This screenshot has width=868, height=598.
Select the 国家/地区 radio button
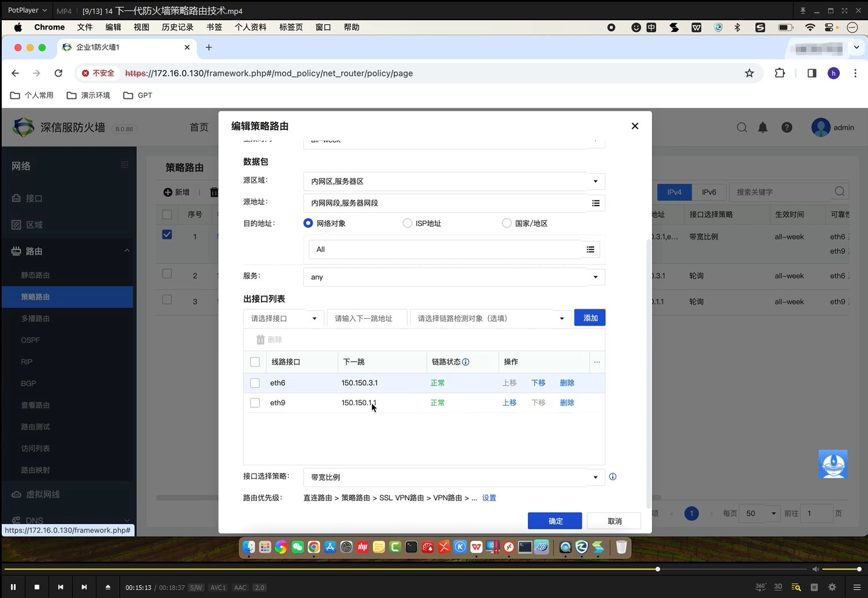(x=506, y=223)
